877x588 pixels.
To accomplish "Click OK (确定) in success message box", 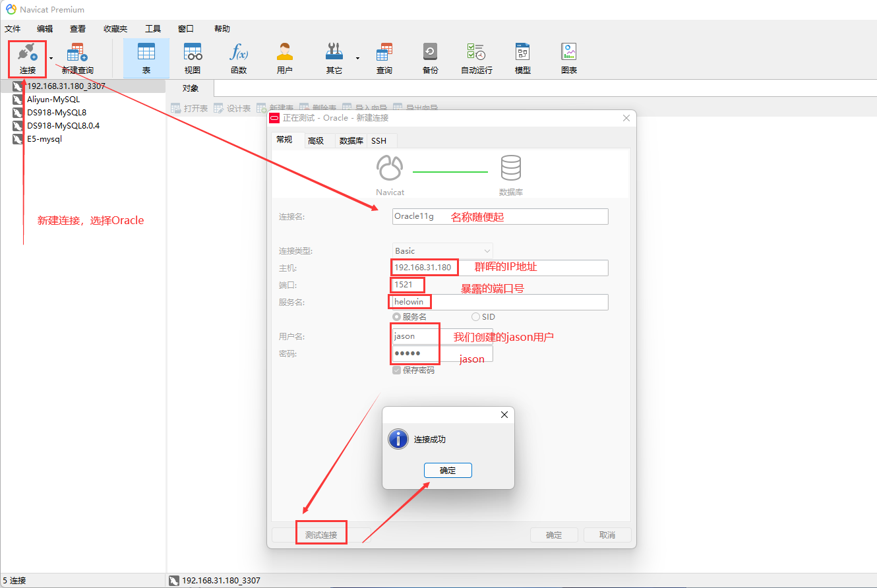I will pos(448,471).
